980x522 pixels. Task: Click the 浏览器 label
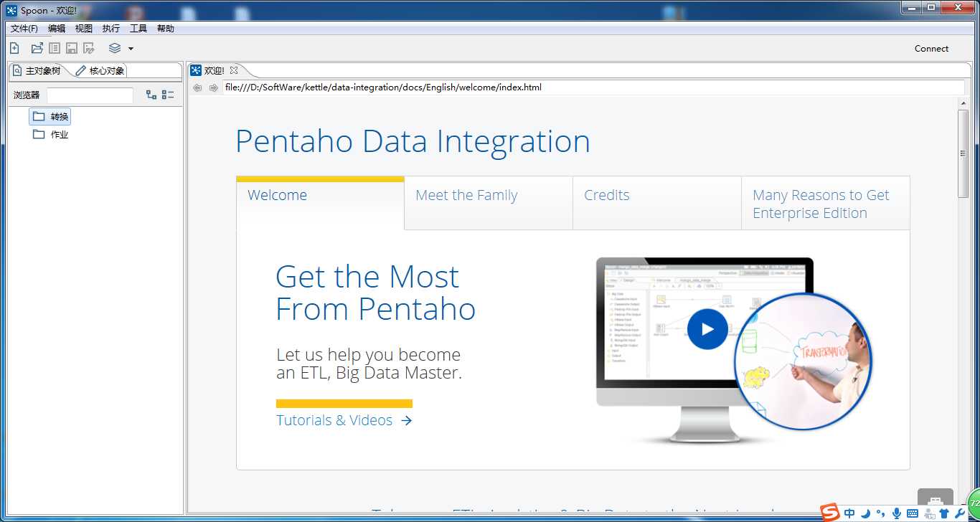pos(27,95)
